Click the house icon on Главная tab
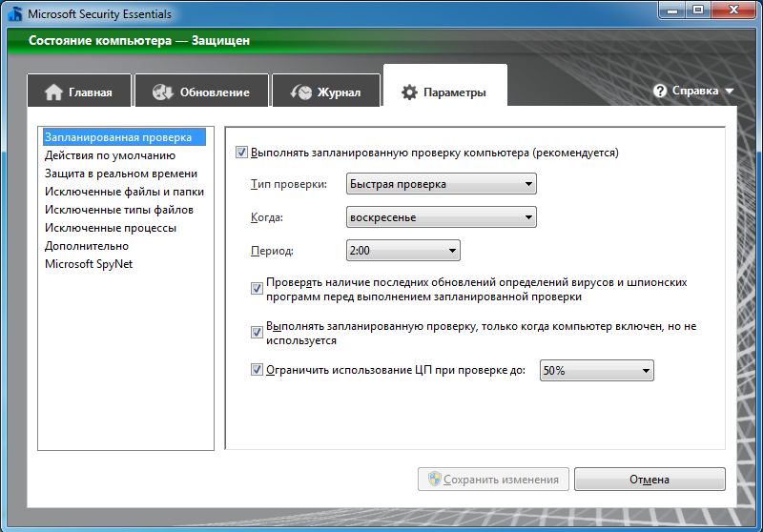 [54, 92]
